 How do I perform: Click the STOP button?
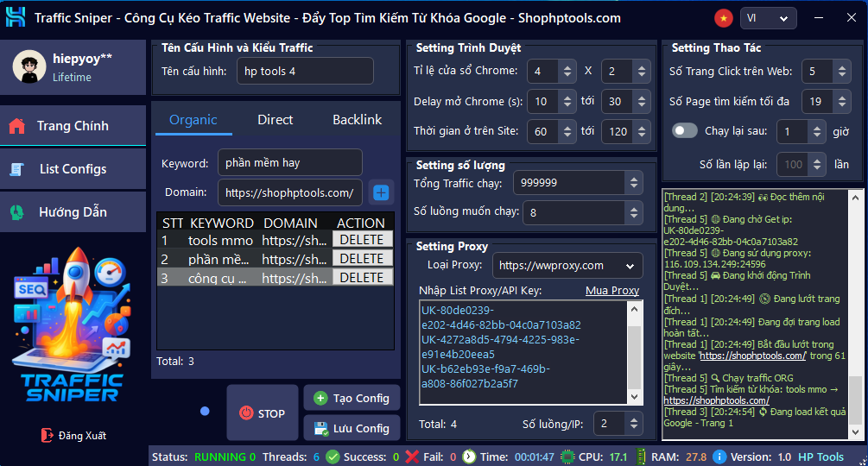point(263,413)
